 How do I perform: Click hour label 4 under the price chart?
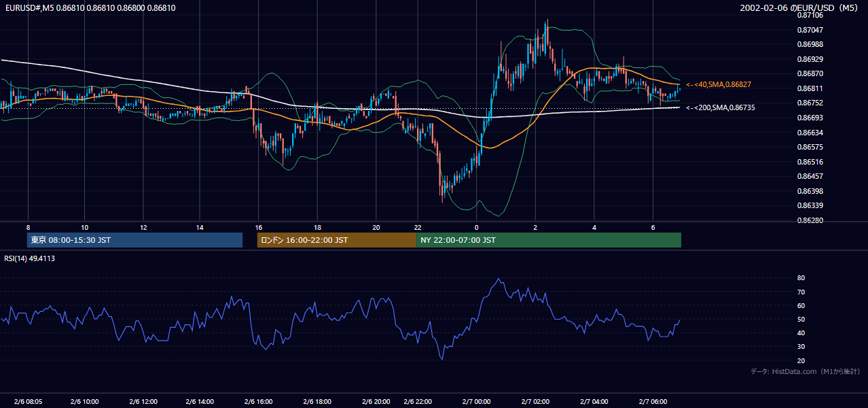[594, 227]
